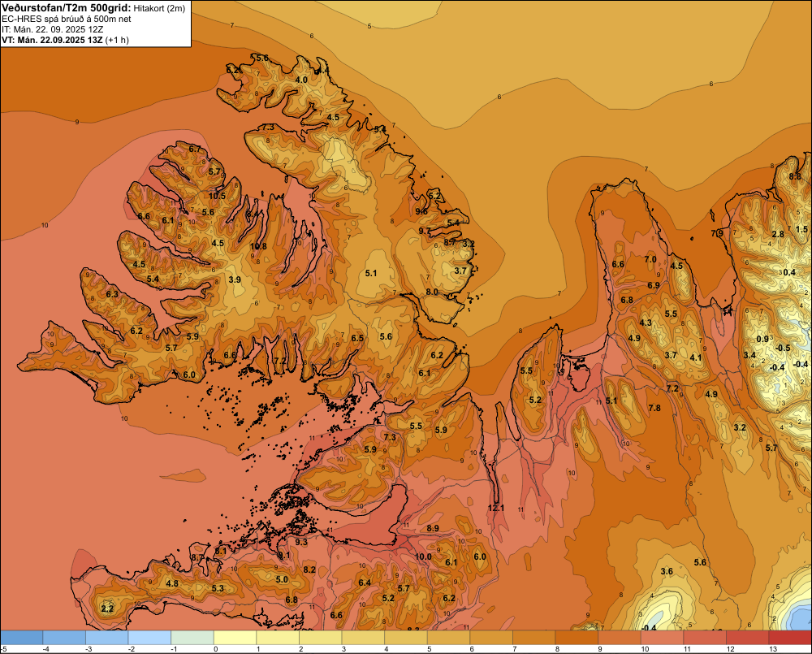The image size is (812, 654).
Task: Select the -2 to -1 legend color swatch
Action: coord(149,638)
